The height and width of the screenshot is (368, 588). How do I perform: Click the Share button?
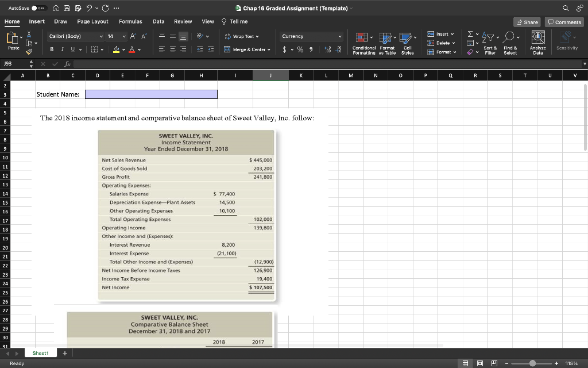click(527, 22)
